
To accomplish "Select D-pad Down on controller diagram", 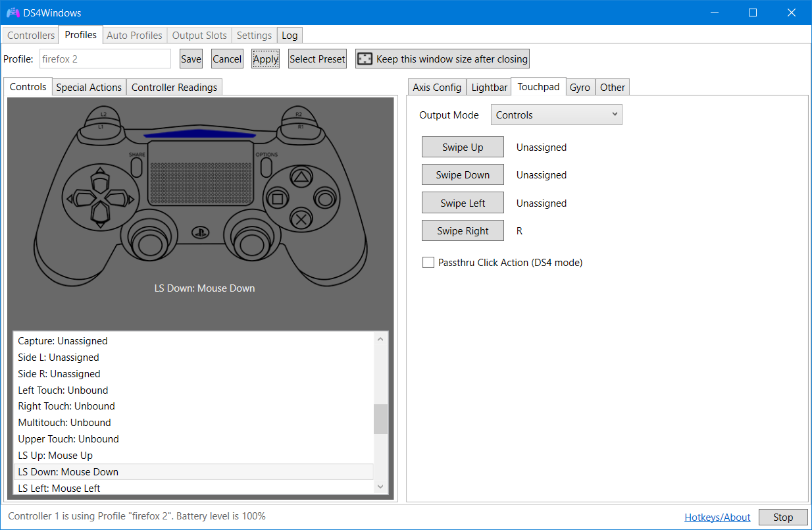I will pos(99,213).
